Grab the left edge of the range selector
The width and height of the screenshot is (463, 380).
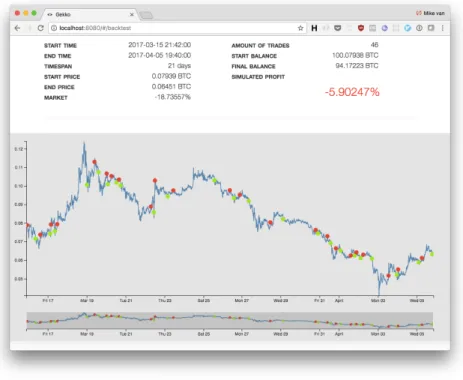[27, 320]
